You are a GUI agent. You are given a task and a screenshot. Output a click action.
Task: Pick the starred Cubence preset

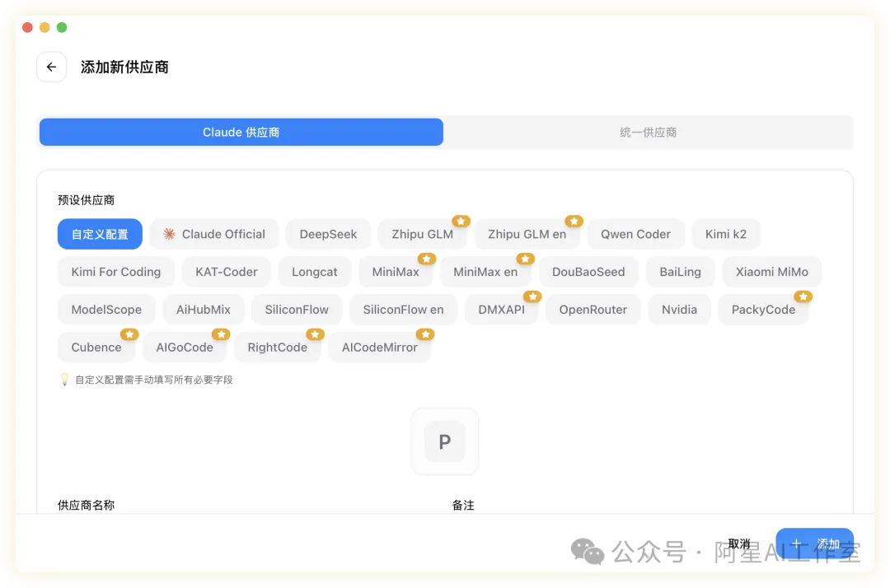point(96,348)
